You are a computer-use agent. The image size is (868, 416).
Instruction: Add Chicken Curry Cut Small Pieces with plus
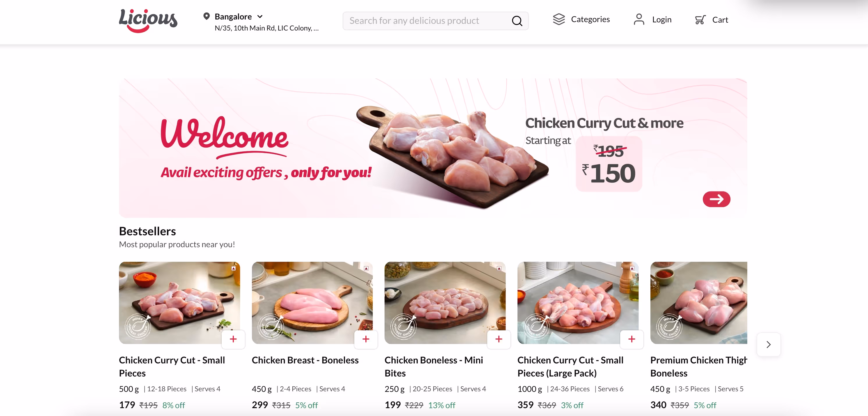233,339
